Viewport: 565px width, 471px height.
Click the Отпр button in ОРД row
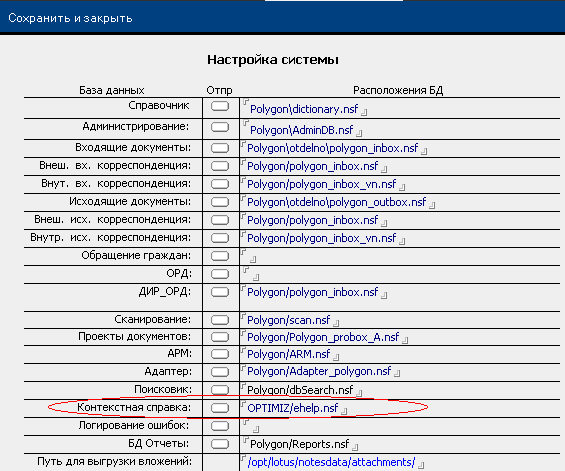[x=220, y=274]
